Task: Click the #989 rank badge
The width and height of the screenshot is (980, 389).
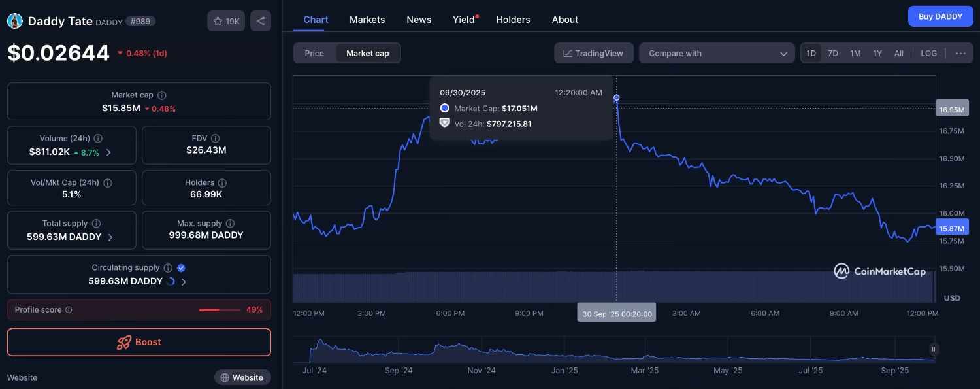Action: pos(140,21)
